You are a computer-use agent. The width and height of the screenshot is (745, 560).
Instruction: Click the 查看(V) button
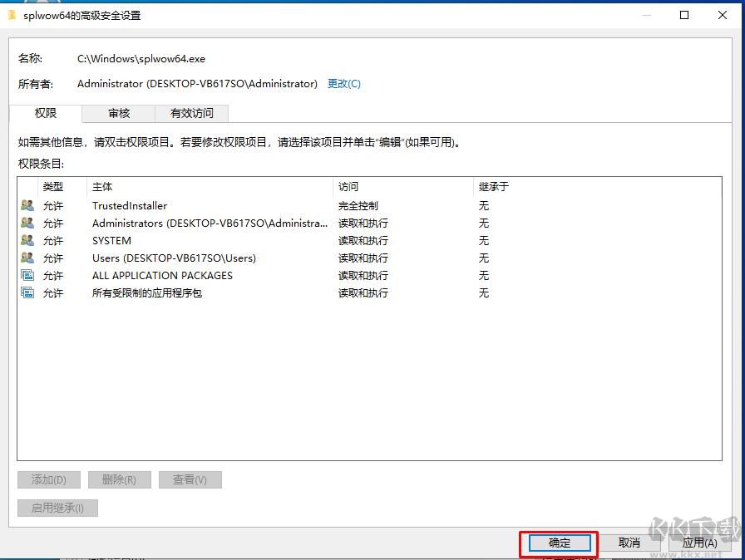(x=190, y=479)
